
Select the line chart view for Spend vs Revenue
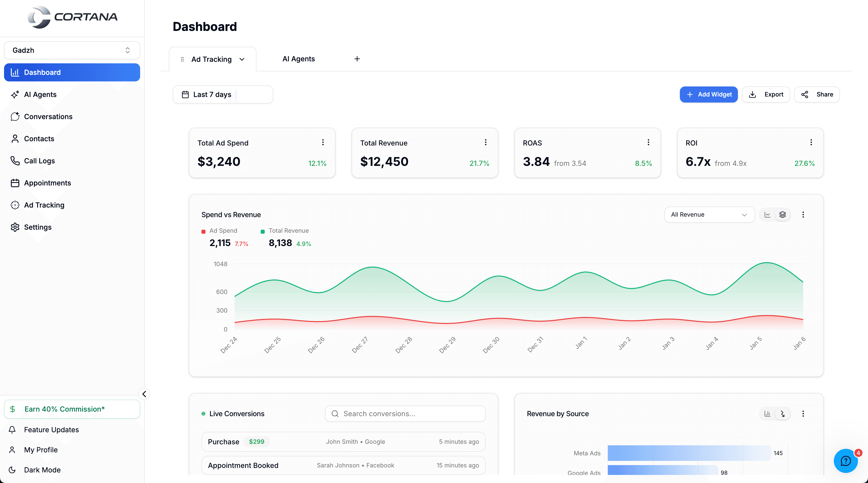tap(767, 214)
